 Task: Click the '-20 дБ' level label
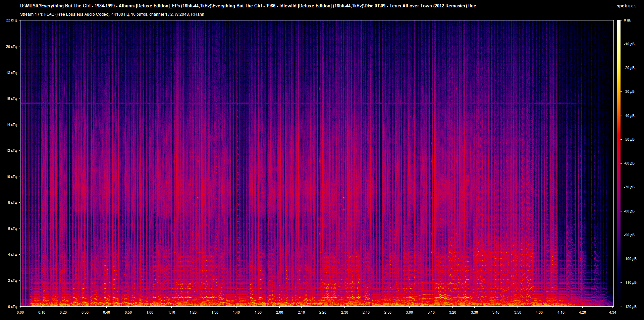629,68
